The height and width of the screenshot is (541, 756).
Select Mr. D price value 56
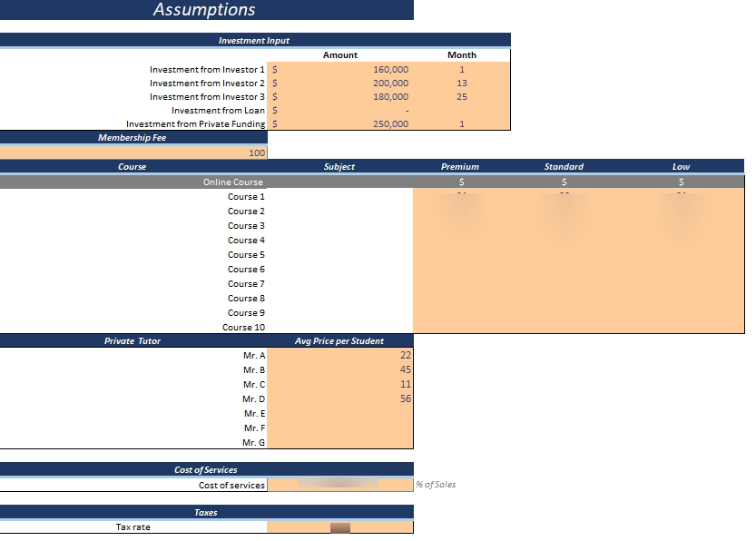406,398
